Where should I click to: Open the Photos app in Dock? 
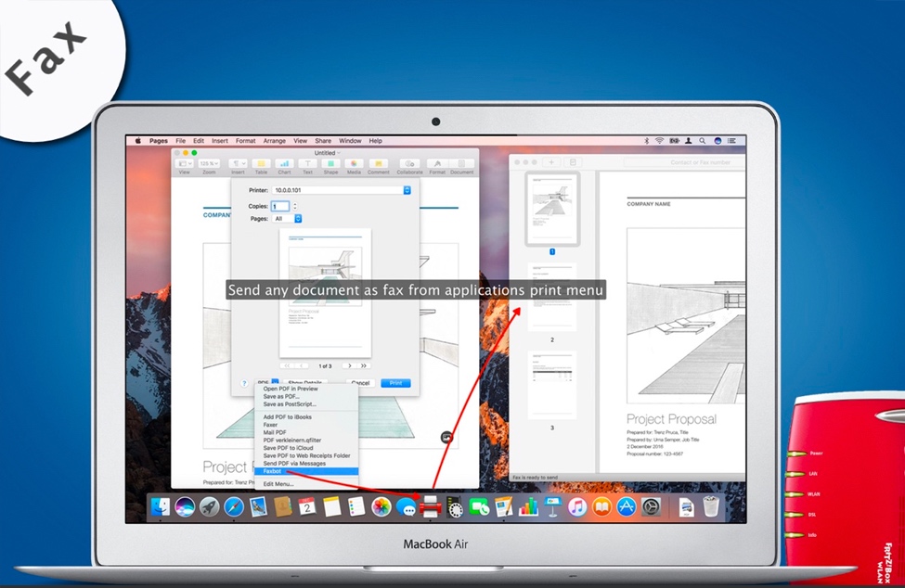click(381, 506)
